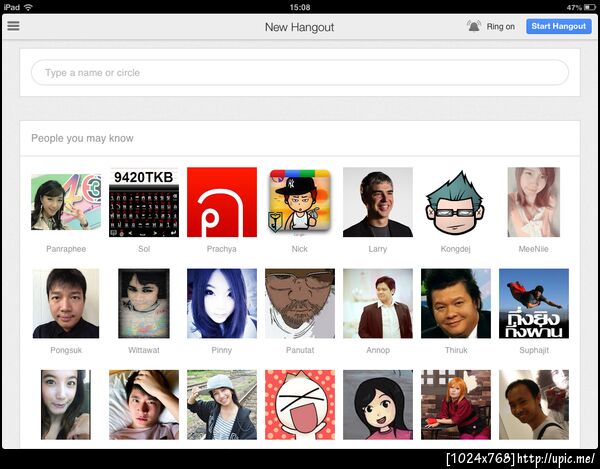The image size is (600, 469).
Task: Select the cartoon girl with black hair
Action: pyautogui.click(x=378, y=404)
